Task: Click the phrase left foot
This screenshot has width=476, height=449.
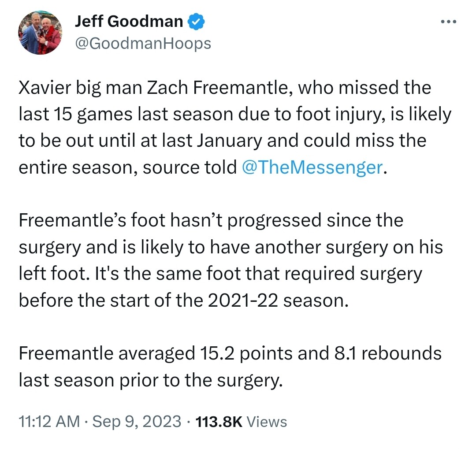Action: point(54,274)
